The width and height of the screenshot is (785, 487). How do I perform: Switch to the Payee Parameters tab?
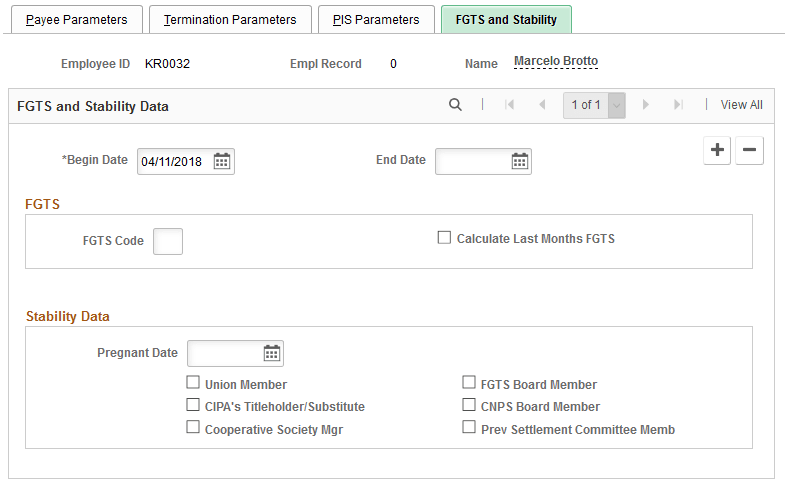pos(77,20)
